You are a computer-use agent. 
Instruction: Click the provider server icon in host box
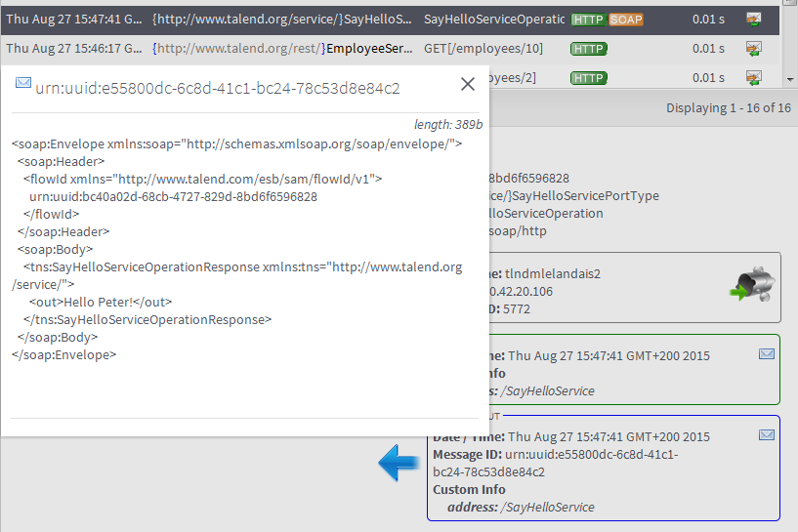(753, 284)
